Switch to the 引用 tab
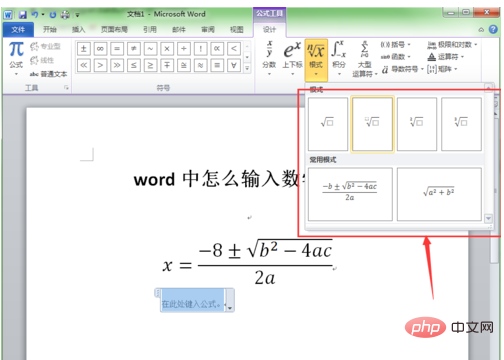Viewport: 504px width, 360px height. click(x=150, y=30)
